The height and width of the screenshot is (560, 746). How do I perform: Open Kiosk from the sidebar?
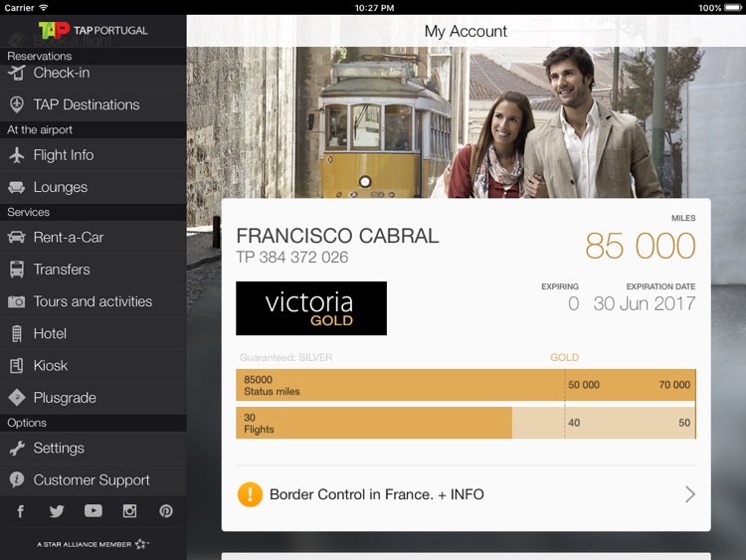(x=93, y=365)
